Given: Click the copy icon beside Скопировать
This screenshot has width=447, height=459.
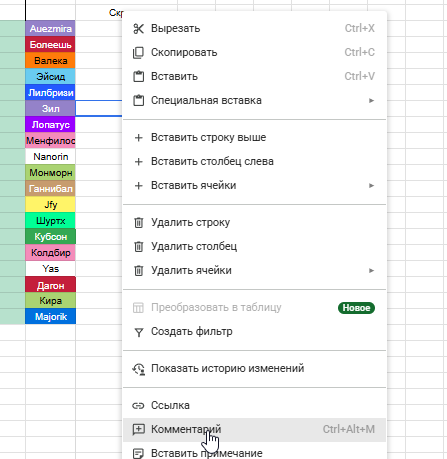Looking at the screenshot, I should coord(138,53).
